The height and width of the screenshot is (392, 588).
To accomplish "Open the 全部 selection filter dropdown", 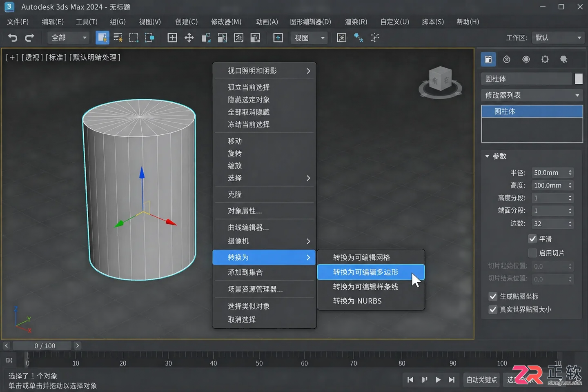I will click(x=69, y=38).
